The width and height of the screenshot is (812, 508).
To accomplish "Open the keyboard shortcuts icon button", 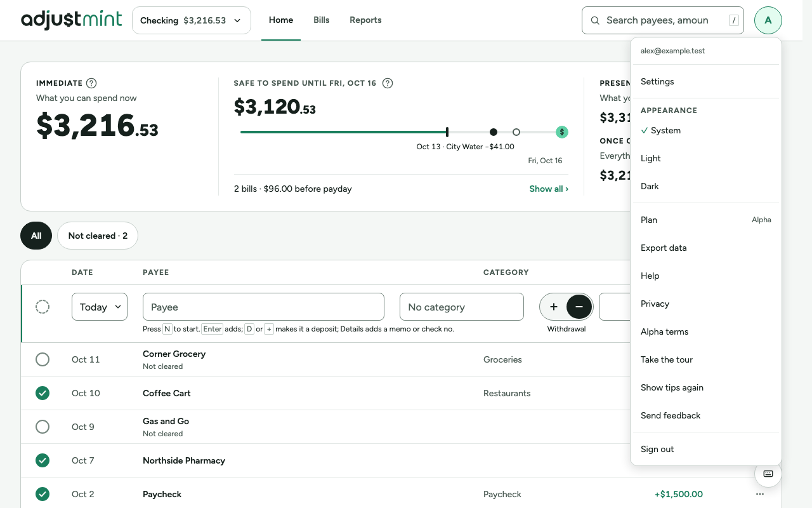I will [768, 474].
